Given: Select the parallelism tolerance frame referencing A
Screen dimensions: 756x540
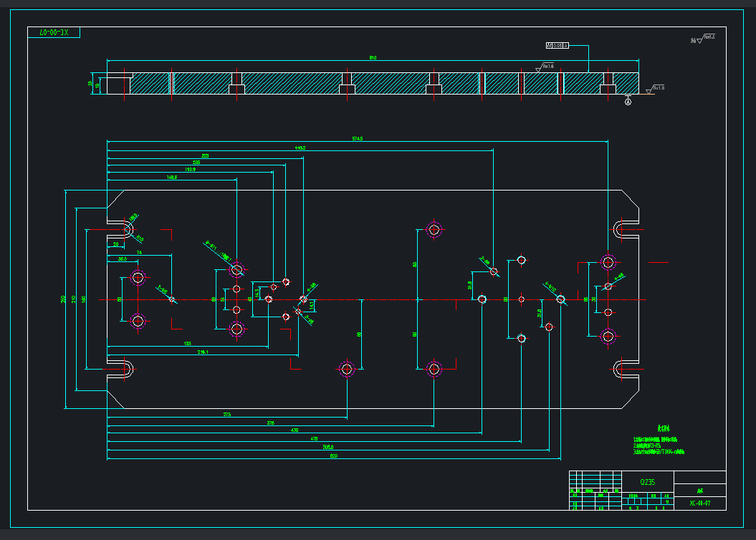Looking at the screenshot, I should (558, 45).
